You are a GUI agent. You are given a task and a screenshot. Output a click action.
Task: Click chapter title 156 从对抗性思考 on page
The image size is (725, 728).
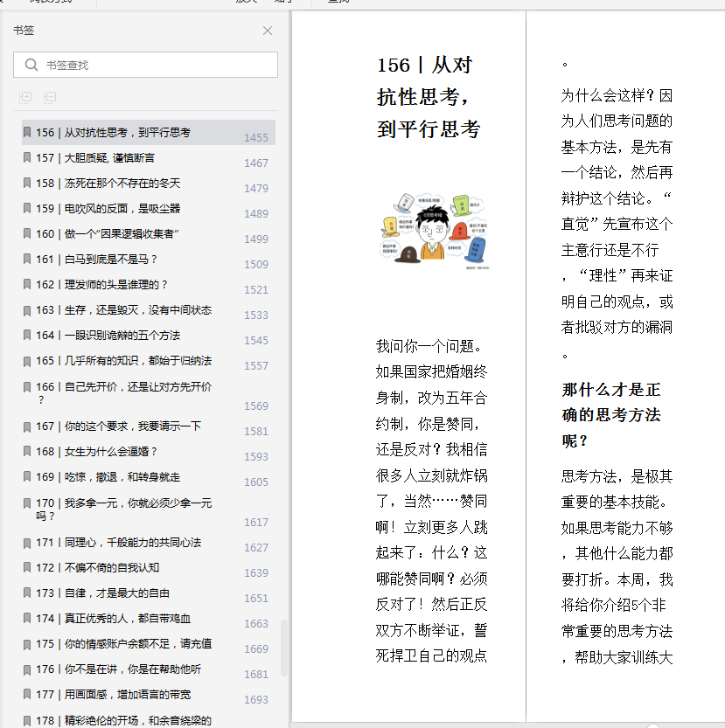click(428, 97)
